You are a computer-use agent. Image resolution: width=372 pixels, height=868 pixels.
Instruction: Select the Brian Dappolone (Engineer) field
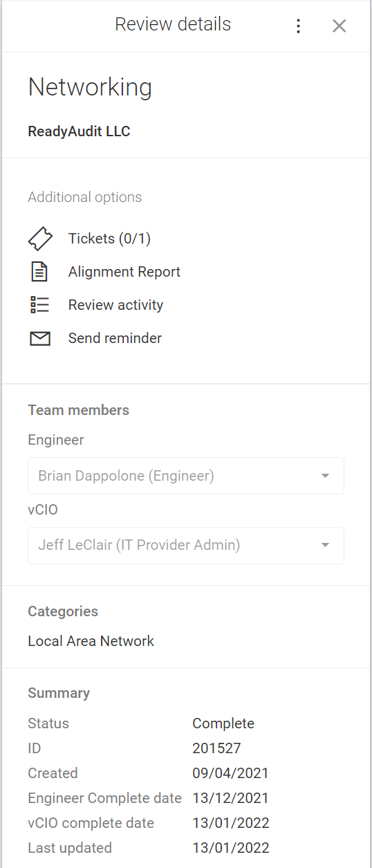[x=186, y=476]
